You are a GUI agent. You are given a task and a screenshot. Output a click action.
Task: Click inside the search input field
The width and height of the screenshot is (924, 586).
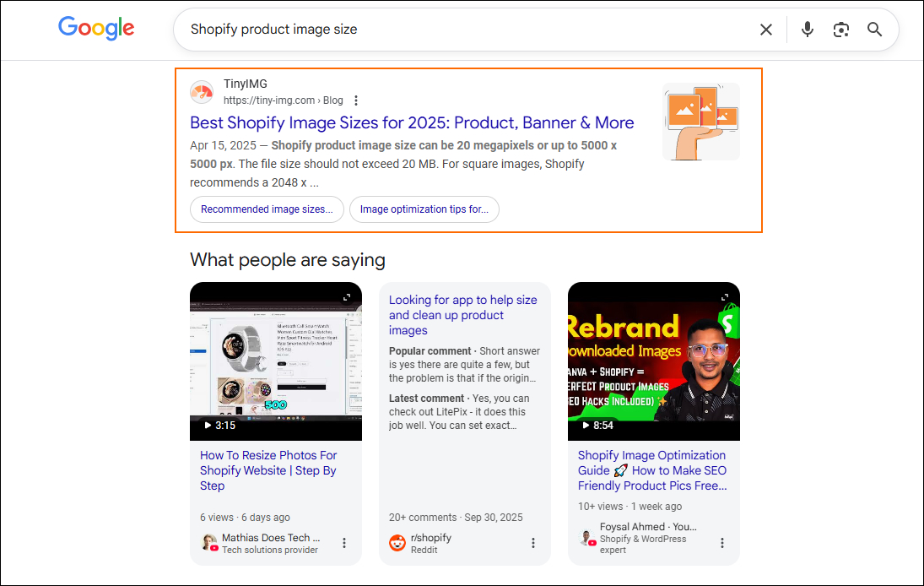[x=422, y=29]
